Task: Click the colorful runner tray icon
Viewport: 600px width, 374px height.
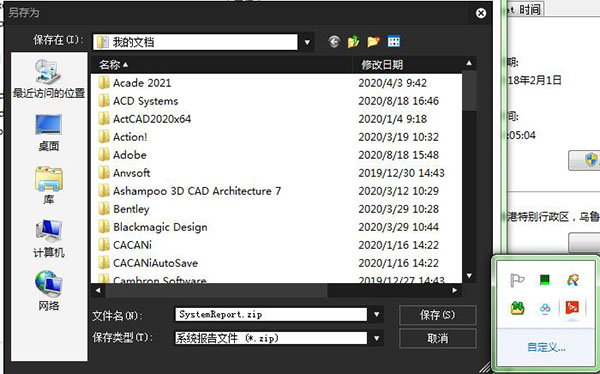Action: 573,280
